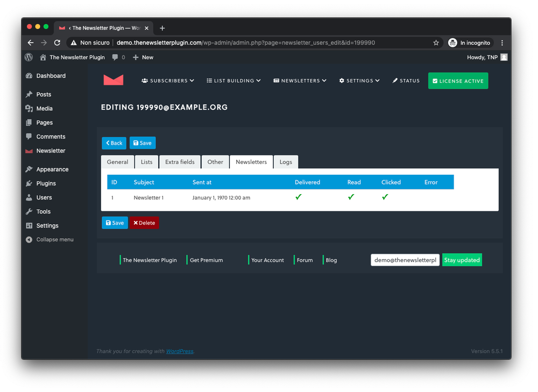The width and height of the screenshot is (538, 392).
Task: Expand the Newsletters dropdown menu
Action: [x=300, y=81]
